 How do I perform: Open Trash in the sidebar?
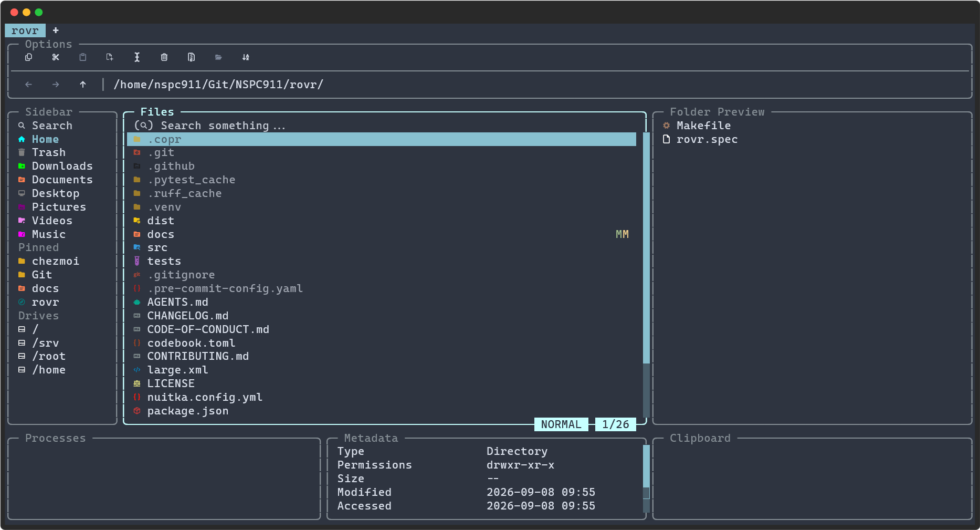pos(63,152)
